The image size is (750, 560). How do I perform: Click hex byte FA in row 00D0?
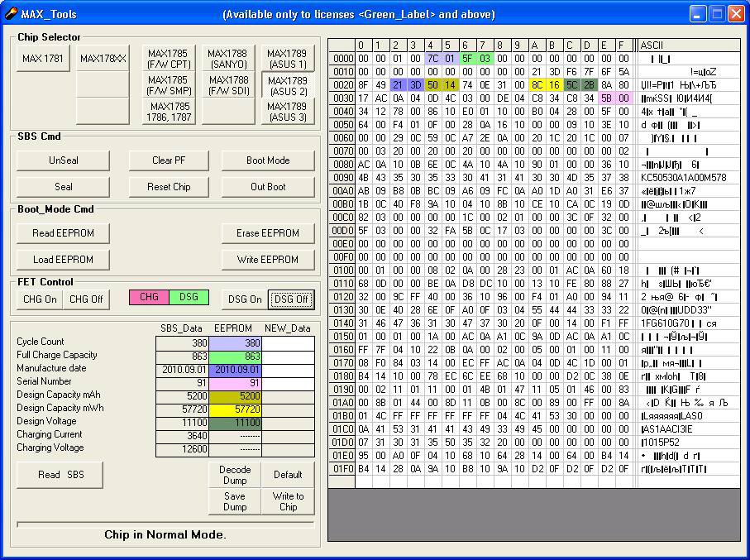[x=450, y=231]
